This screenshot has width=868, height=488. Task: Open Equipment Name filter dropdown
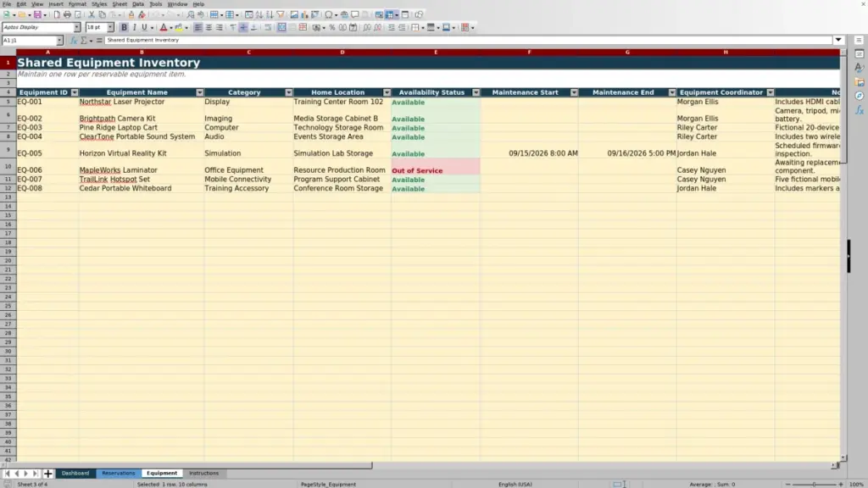click(200, 92)
